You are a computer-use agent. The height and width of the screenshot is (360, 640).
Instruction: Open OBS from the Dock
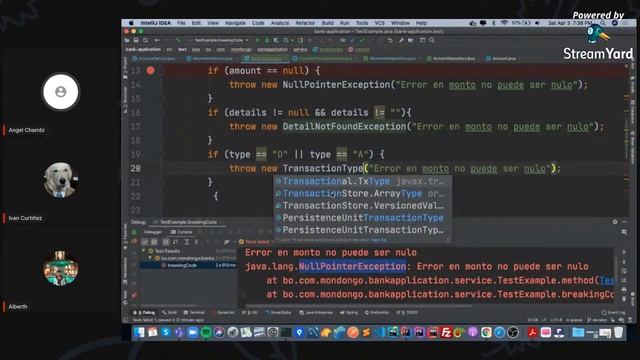513,333
